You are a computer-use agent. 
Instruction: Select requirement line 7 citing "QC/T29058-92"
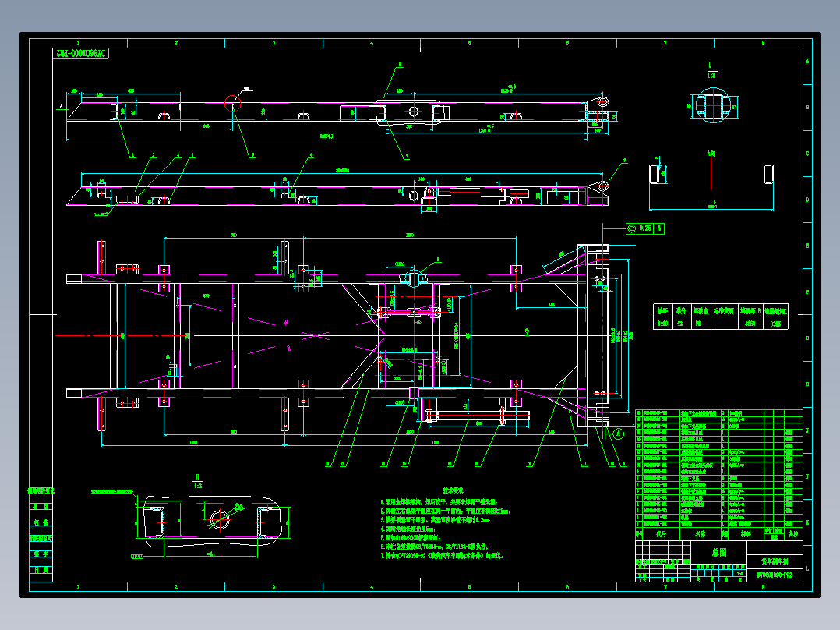[442, 555]
